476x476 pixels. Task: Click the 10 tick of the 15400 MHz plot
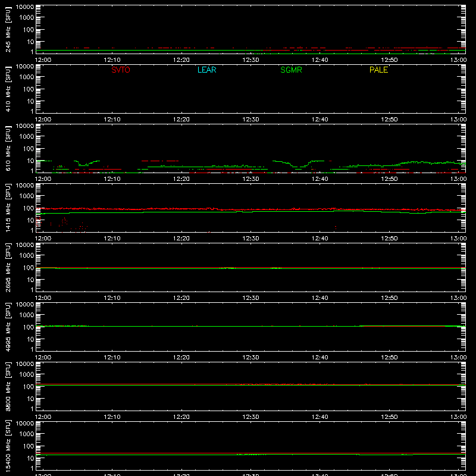pos(30,458)
